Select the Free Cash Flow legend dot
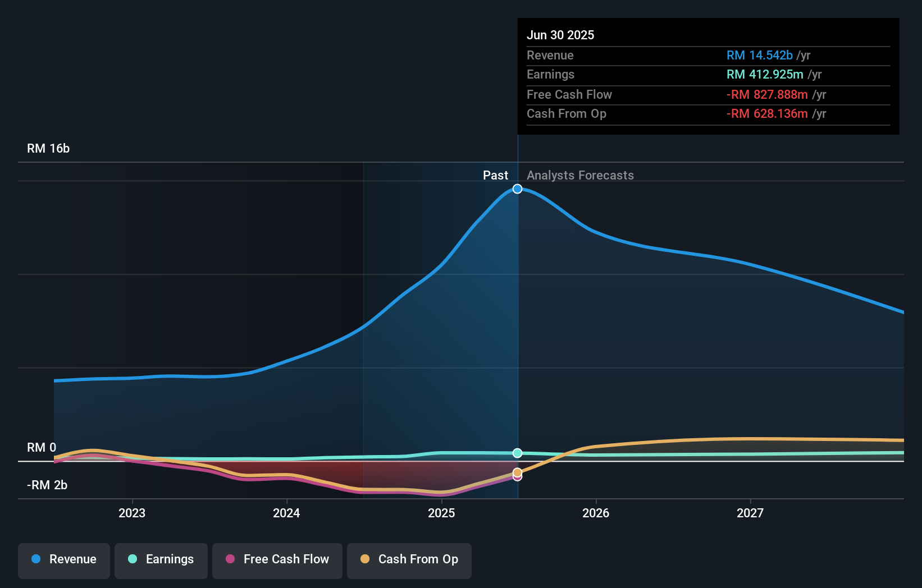The image size is (922, 588). 229,559
